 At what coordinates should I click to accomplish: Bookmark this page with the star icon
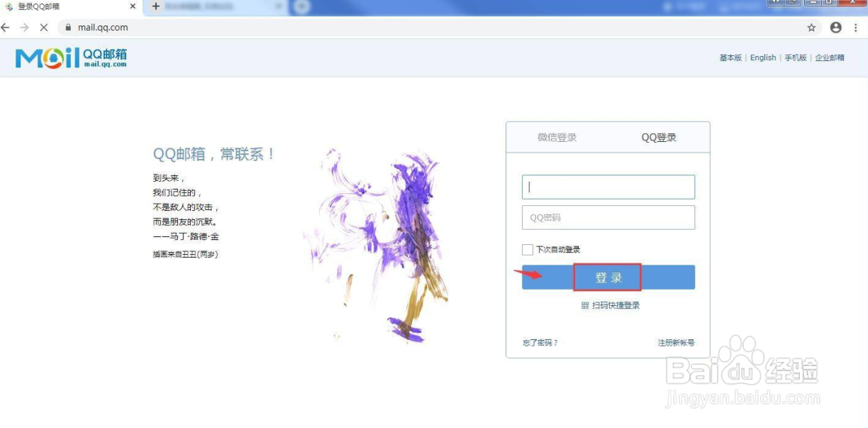pyautogui.click(x=811, y=28)
